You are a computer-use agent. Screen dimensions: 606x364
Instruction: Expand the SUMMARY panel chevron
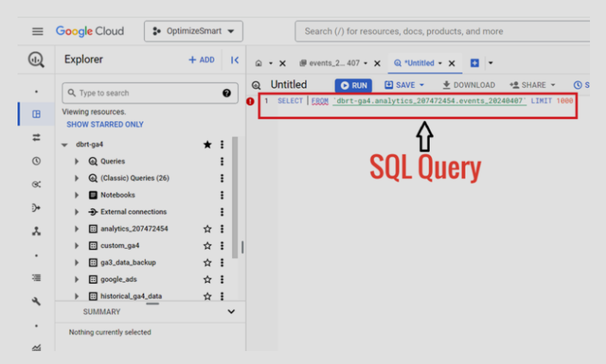click(231, 311)
